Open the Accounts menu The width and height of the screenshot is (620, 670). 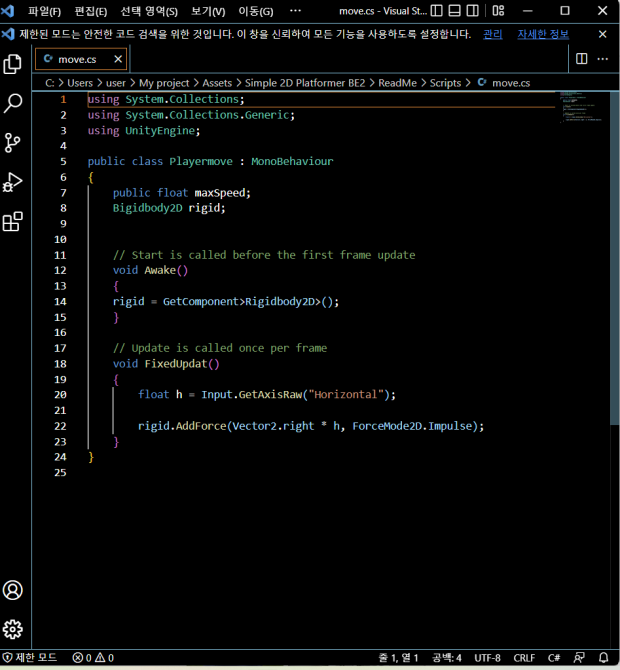point(13,591)
